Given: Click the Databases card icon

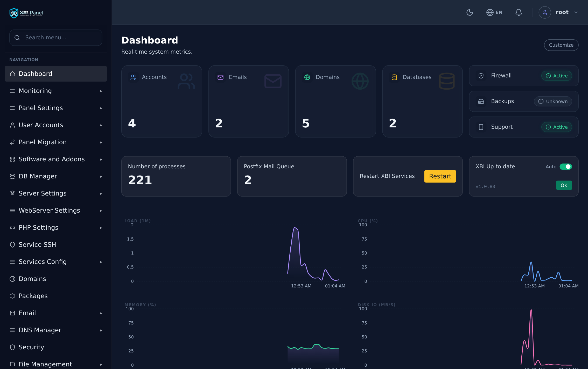Looking at the screenshot, I should tap(394, 77).
